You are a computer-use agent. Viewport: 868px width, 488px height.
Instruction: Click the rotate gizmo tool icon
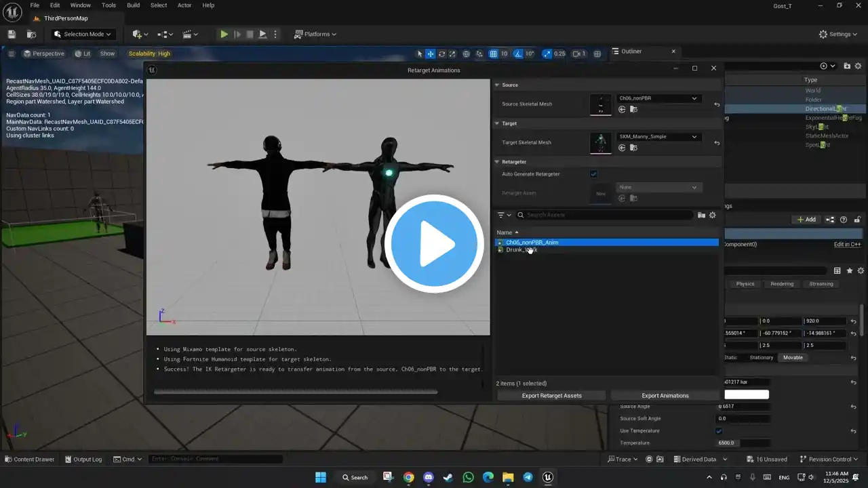coord(442,54)
